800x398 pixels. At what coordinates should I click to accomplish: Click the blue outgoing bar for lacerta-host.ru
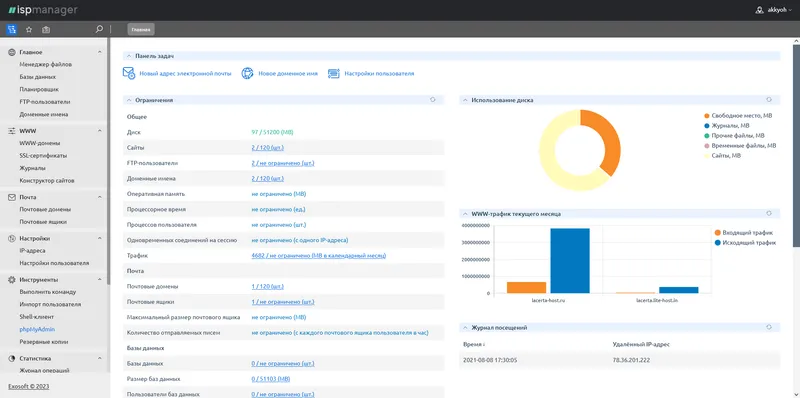(570, 261)
